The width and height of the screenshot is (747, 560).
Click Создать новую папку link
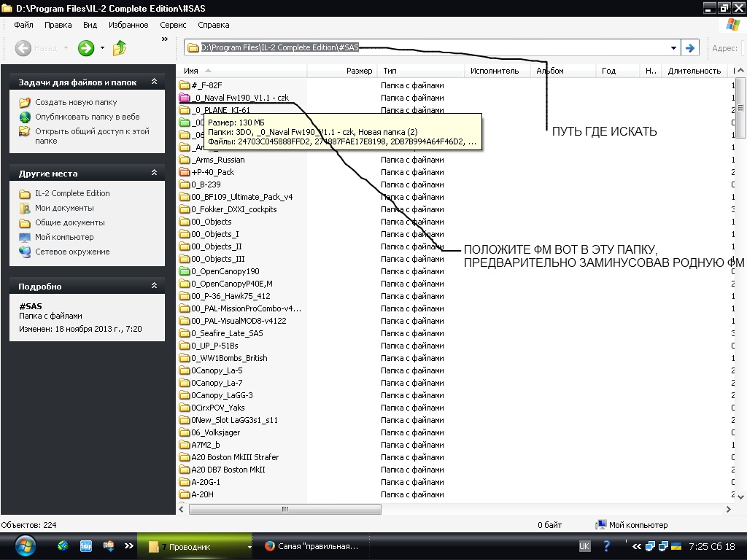click(x=76, y=102)
